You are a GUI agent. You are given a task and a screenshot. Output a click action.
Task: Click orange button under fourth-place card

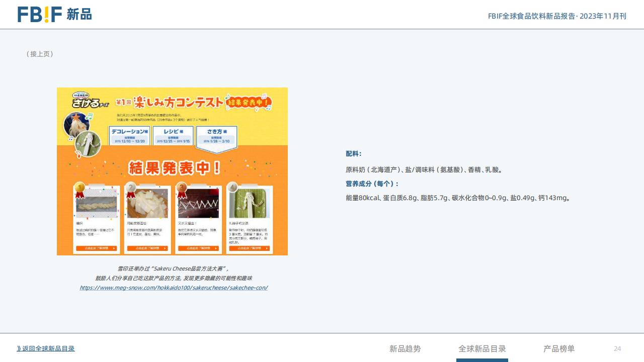click(x=250, y=248)
